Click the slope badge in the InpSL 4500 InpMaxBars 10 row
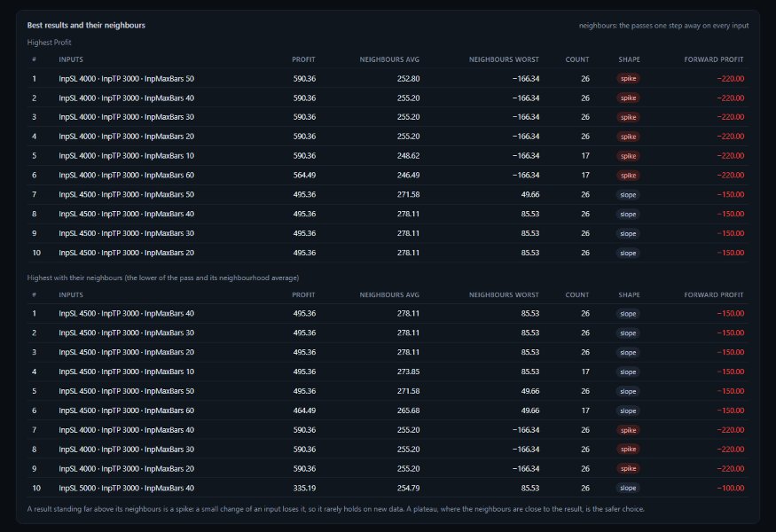 click(628, 372)
